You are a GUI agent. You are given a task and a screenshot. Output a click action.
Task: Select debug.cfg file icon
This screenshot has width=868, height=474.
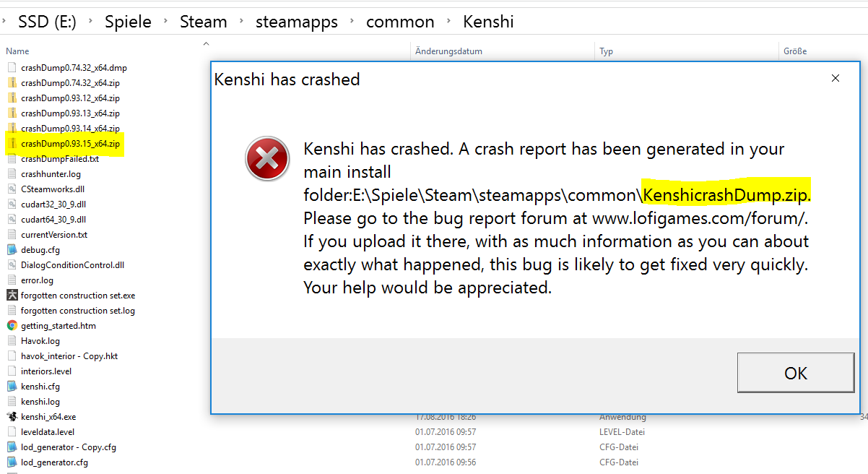[12, 249]
